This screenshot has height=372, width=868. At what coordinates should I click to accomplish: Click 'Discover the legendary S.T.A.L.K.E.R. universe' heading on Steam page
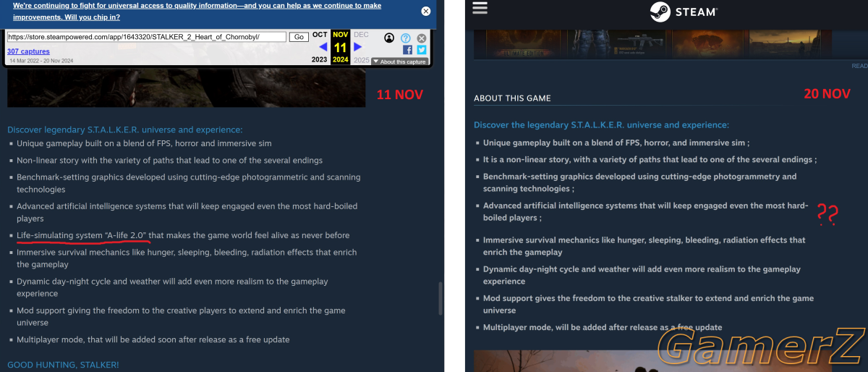coord(601,125)
